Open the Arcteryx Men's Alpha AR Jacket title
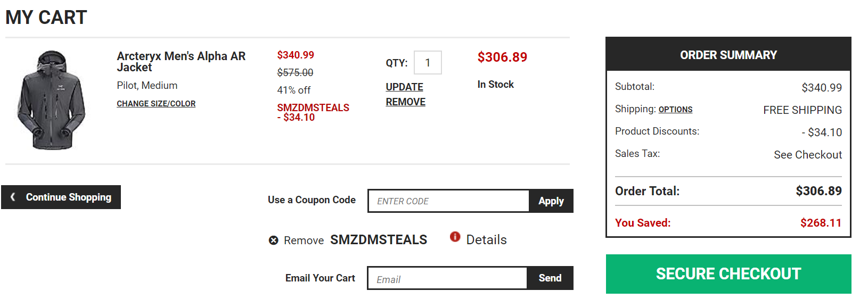868x307 pixels. (x=181, y=62)
